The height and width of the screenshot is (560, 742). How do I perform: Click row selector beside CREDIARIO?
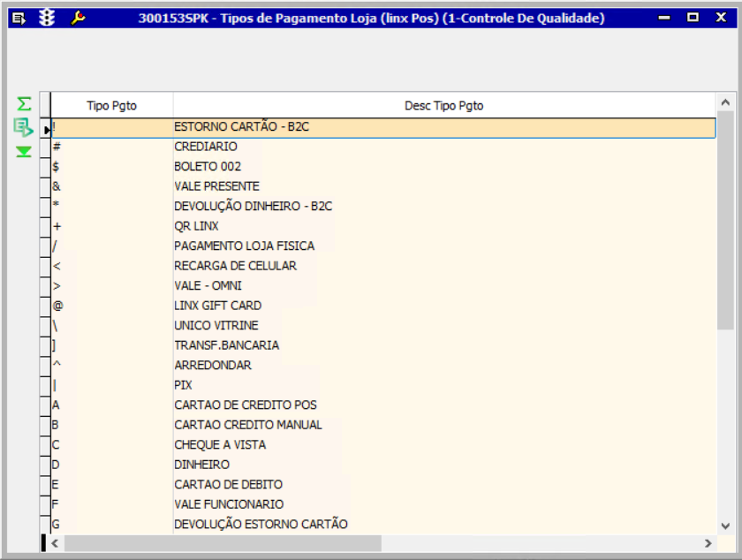coord(45,148)
